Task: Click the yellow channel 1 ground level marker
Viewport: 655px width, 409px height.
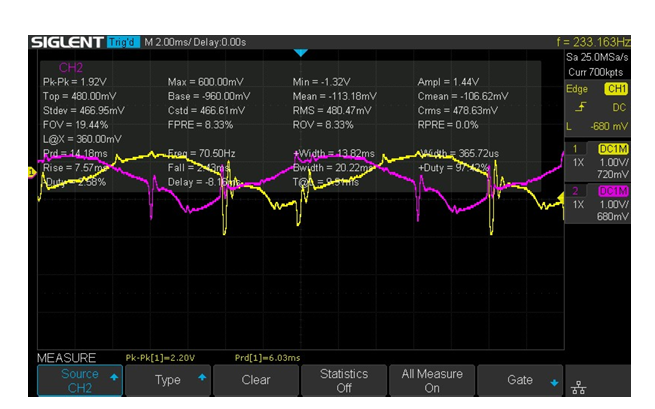Action: pos(32,172)
